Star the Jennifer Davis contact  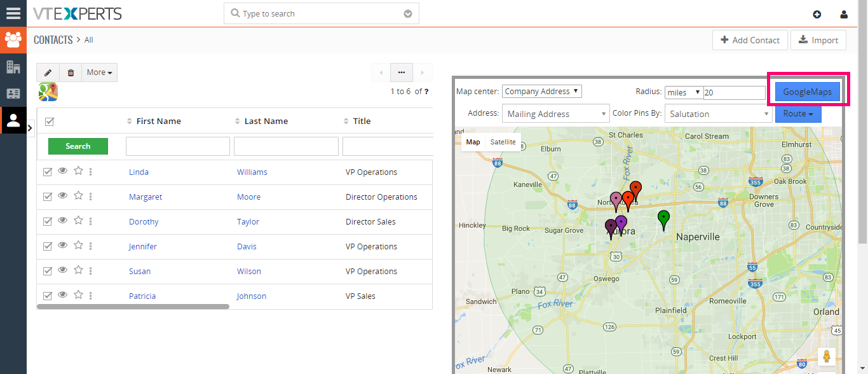tap(78, 245)
